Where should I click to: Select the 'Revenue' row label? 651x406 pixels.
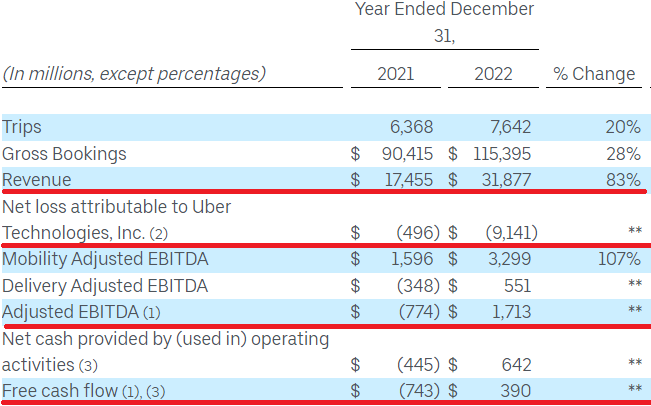pos(37,180)
